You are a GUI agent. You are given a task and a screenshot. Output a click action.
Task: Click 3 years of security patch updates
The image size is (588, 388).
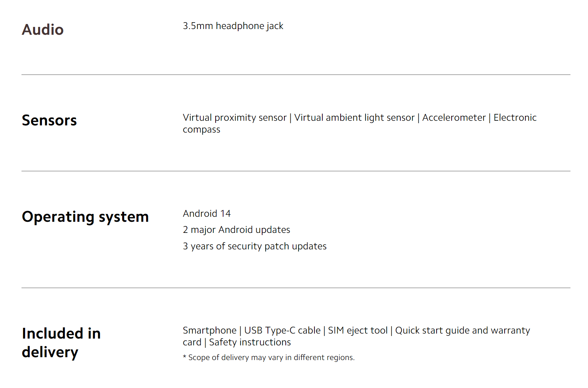255,246
